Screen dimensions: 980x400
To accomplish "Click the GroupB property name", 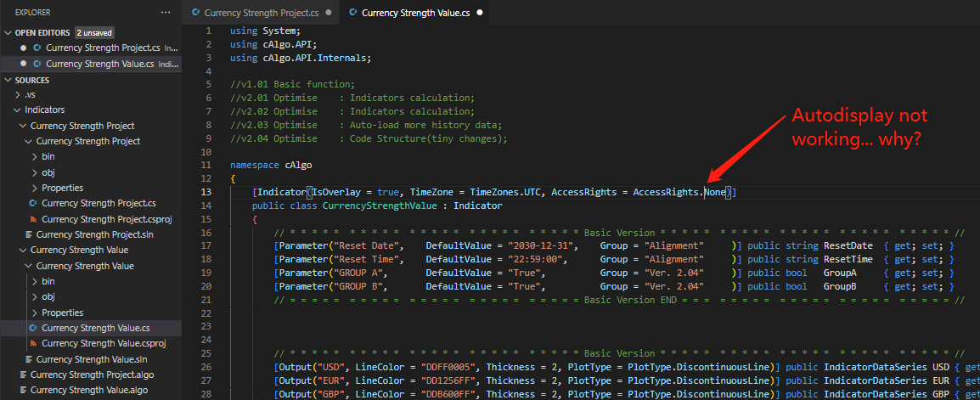I will click(x=840, y=285).
